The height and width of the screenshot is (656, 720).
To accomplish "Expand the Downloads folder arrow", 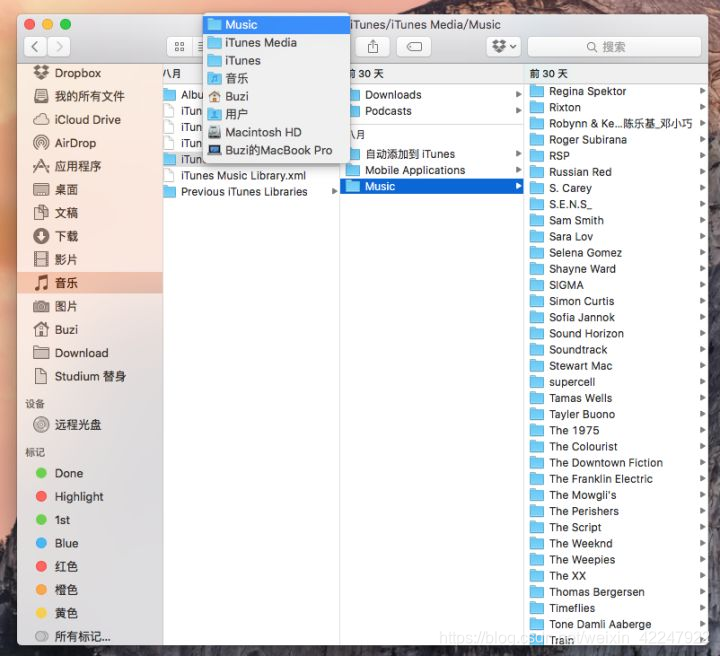I will 518,95.
